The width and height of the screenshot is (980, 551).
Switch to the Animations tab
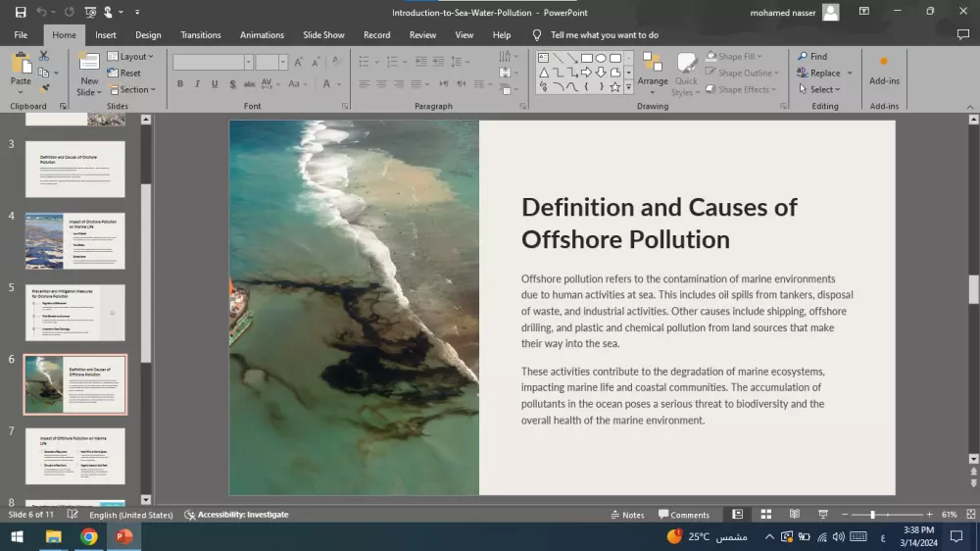click(262, 35)
